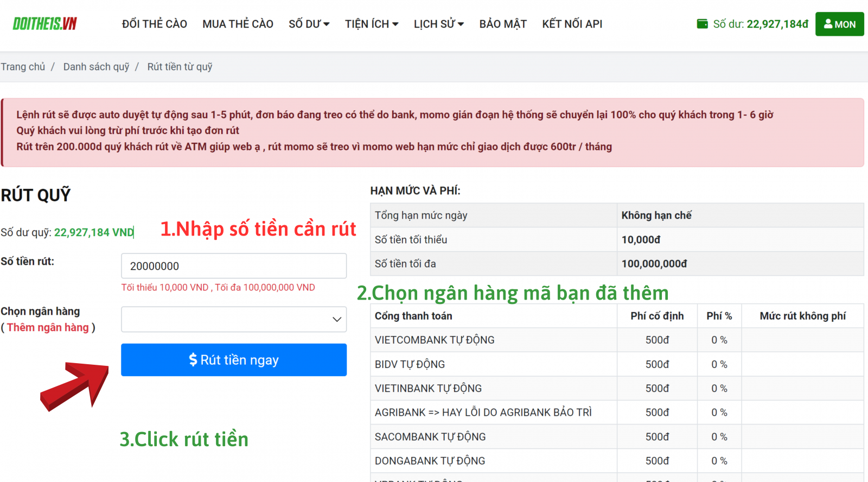
Task: Click the header balance amount 22,927,184đ
Action: (777, 24)
